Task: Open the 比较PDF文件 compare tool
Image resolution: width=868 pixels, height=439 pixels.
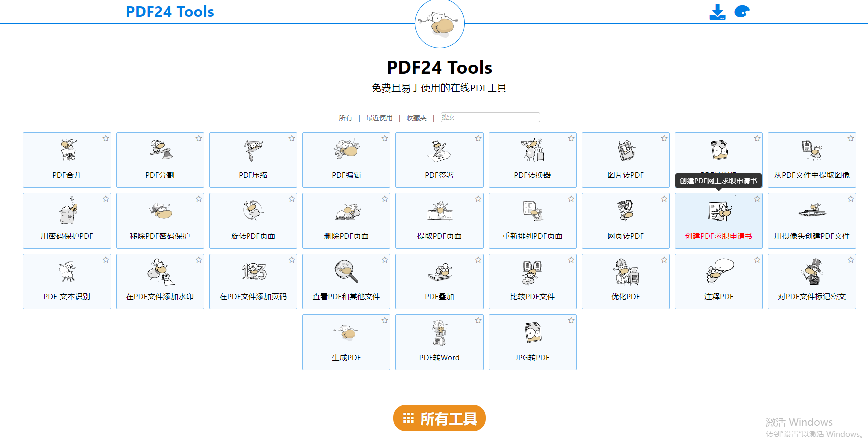Action: coord(532,282)
